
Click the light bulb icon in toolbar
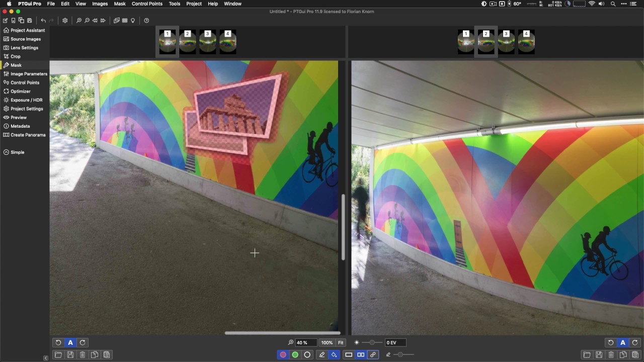pyautogui.click(x=133, y=21)
